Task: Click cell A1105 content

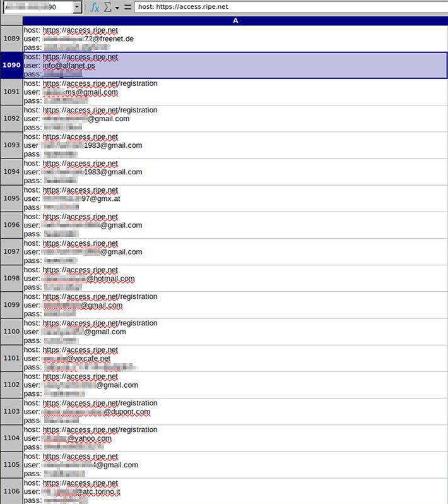Action: point(235,465)
